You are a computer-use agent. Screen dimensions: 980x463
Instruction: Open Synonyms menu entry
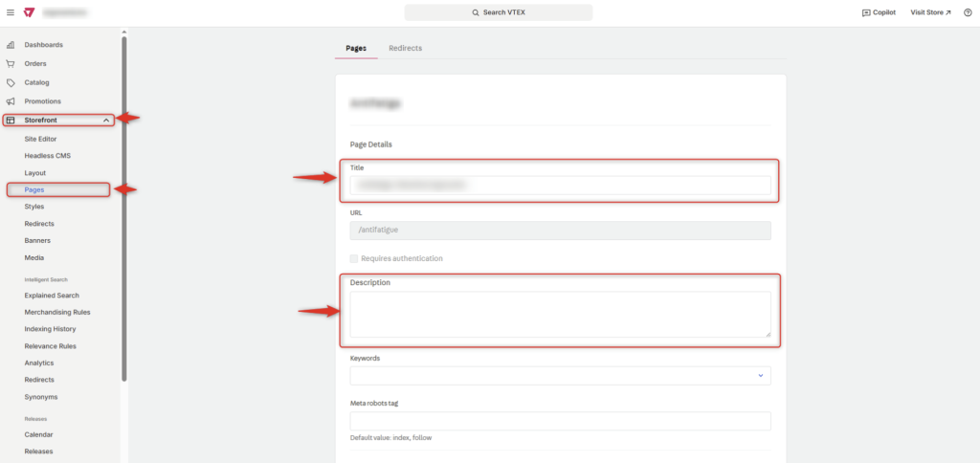(41, 397)
